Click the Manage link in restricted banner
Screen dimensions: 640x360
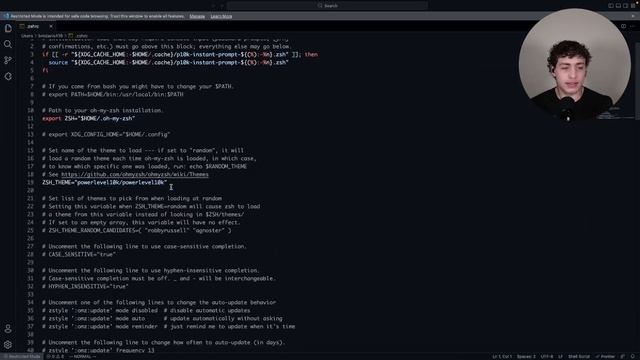[x=197, y=16]
